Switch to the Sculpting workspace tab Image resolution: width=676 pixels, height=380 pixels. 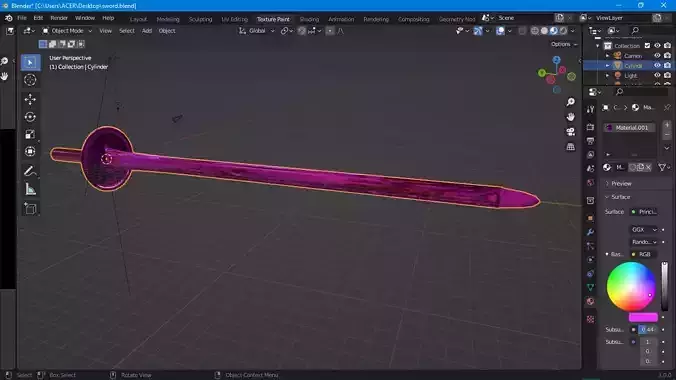pyautogui.click(x=200, y=19)
